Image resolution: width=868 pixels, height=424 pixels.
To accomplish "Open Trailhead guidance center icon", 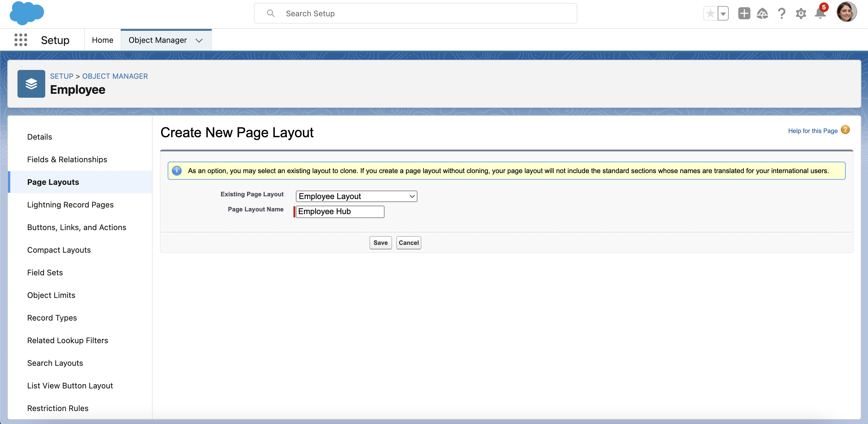I will point(762,14).
